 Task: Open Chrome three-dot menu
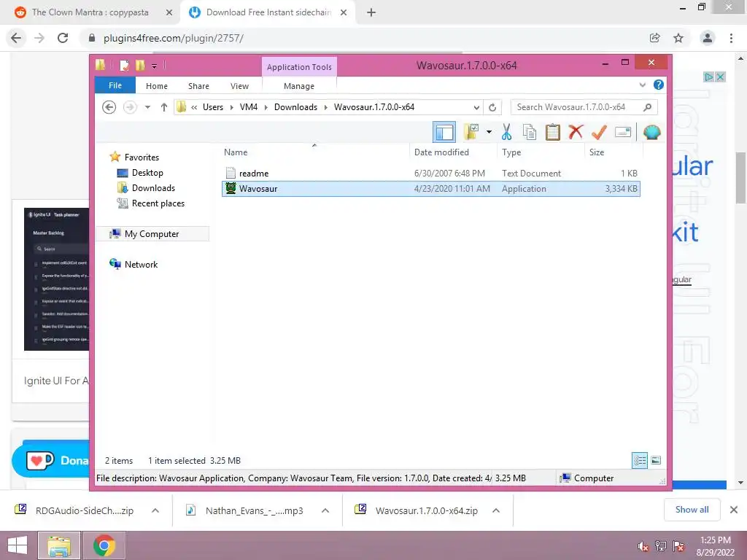[731, 38]
